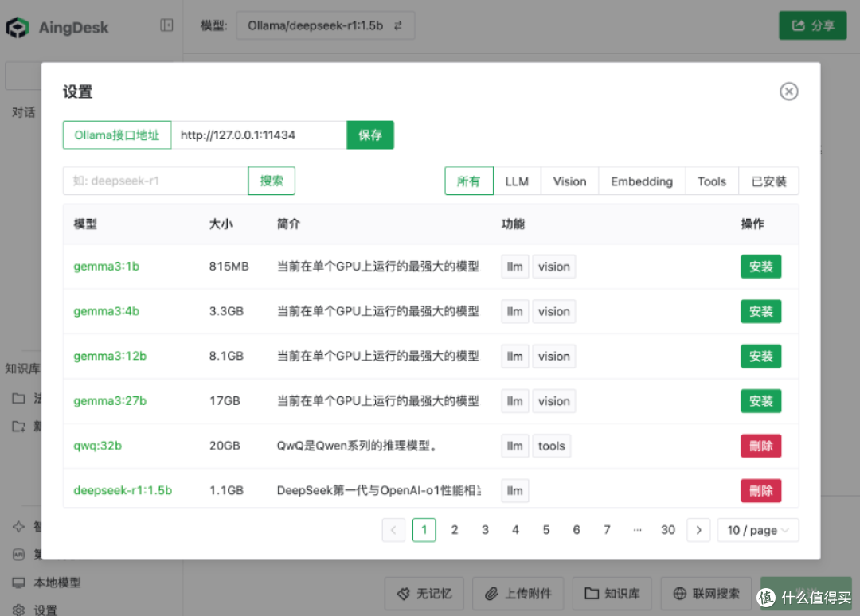Open the gemma3:4b model link

click(x=107, y=311)
